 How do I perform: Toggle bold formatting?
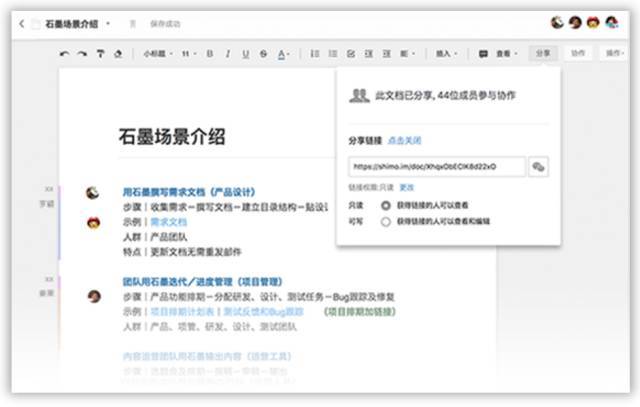pos(210,54)
